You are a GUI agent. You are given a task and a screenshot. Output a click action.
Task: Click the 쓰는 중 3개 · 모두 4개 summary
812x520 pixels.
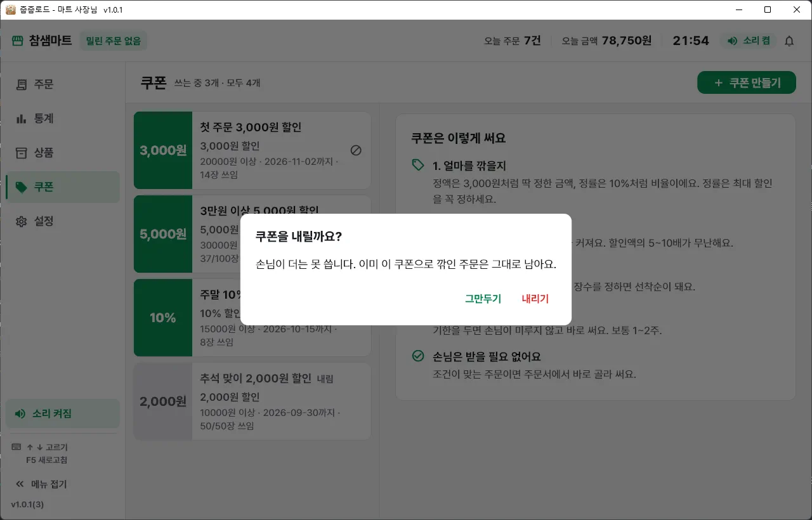click(217, 83)
